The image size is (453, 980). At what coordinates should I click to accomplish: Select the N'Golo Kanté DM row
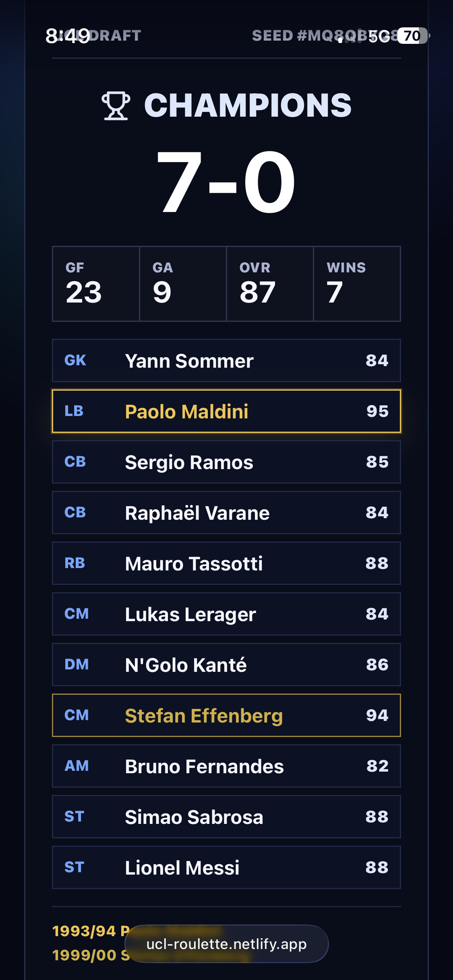click(226, 665)
